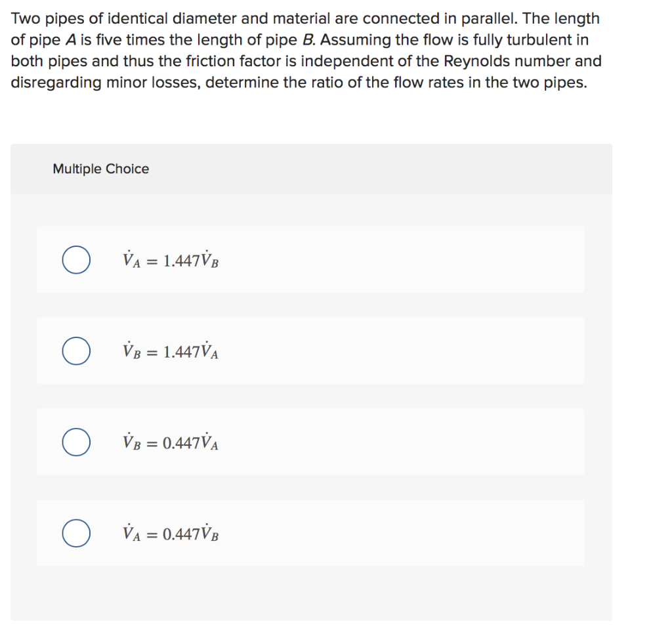Select the radio button for VA = 0.447VB
This screenshot has width=672, height=638.
point(75,533)
